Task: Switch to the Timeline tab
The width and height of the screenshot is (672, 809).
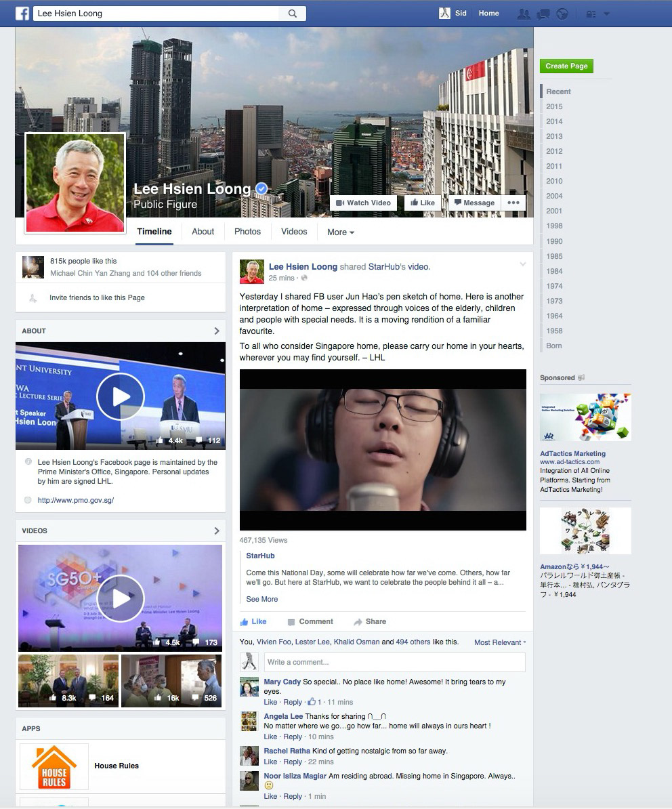Action: (x=154, y=232)
